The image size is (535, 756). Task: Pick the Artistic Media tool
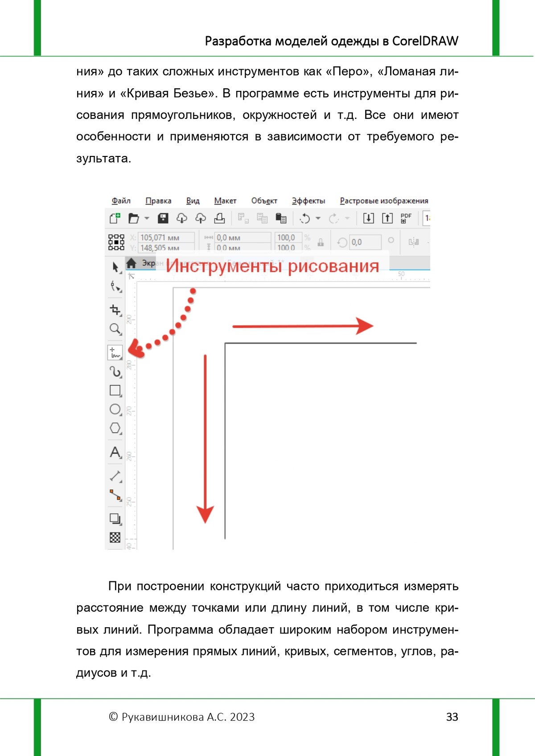pos(115,372)
